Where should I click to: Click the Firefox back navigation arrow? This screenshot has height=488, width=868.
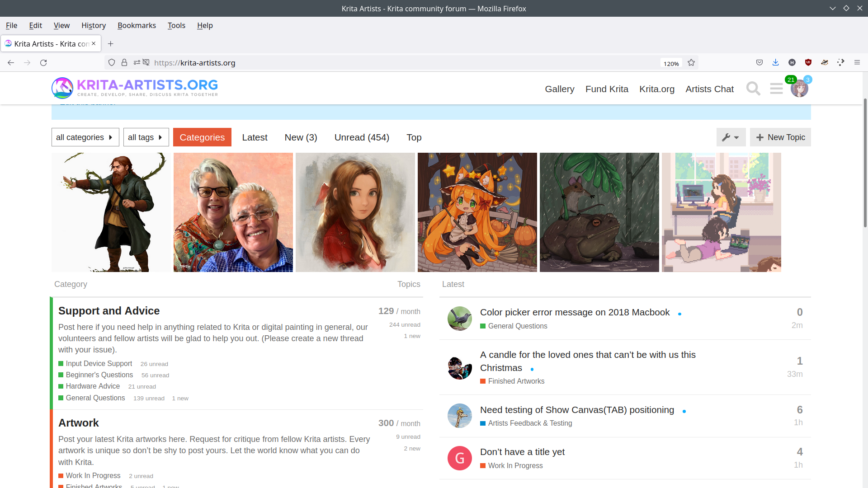(x=11, y=62)
